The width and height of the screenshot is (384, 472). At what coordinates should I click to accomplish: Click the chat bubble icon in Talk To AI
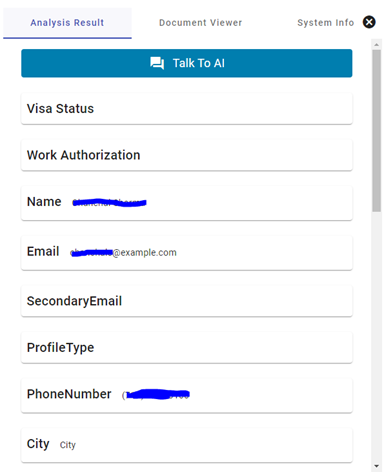click(x=157, y=63)
